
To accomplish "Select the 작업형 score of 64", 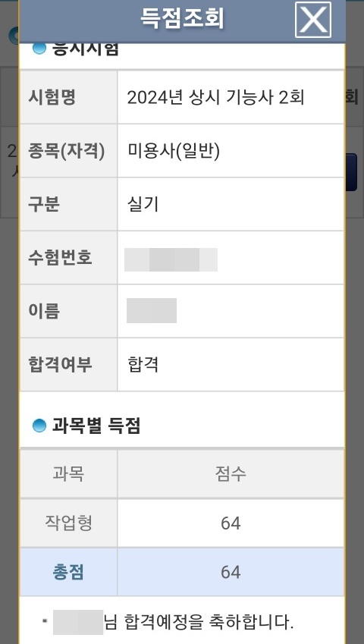I will click(x=231, y=523).
